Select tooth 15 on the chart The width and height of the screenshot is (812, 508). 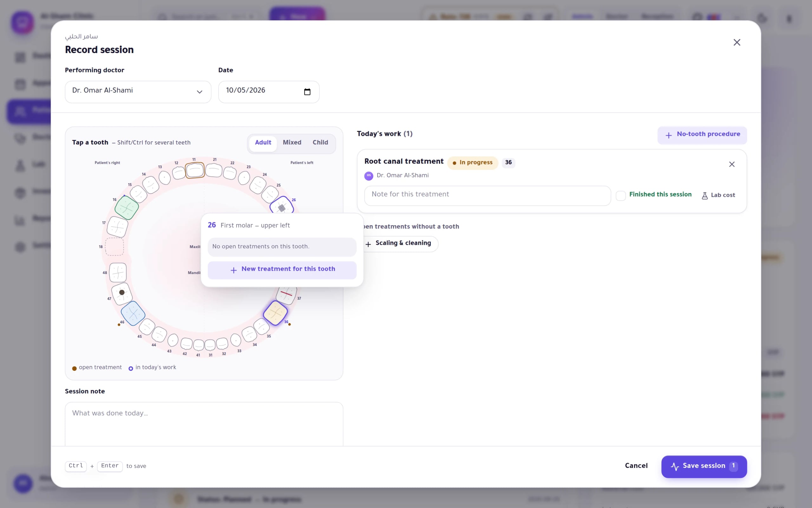coord(138,194)
